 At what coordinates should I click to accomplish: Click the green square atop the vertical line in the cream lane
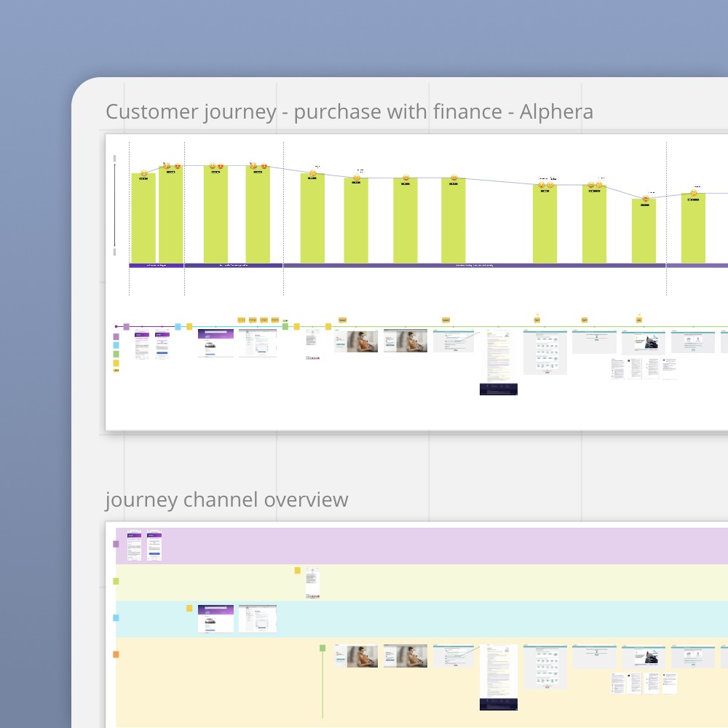(x=323, y=648)
